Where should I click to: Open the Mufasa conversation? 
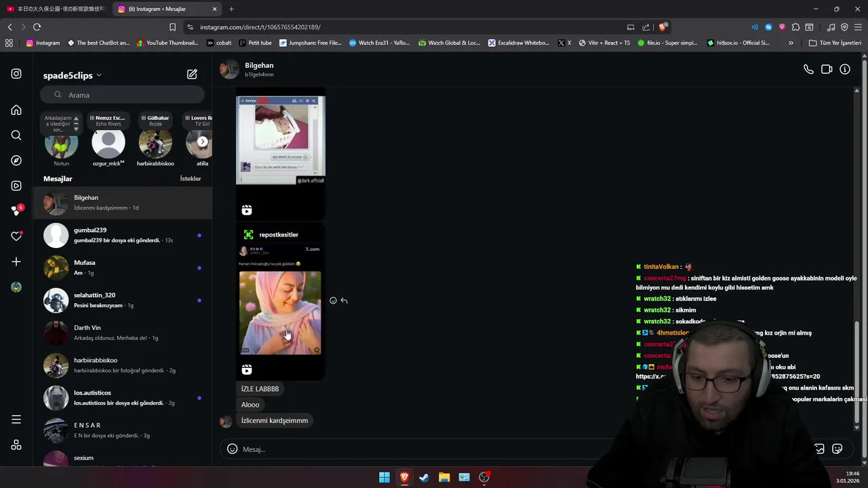coord(123,268)
